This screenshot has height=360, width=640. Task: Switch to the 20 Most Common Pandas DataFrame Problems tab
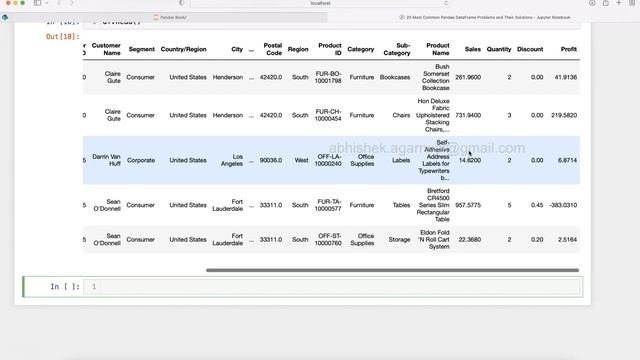[x=485, y=18]
